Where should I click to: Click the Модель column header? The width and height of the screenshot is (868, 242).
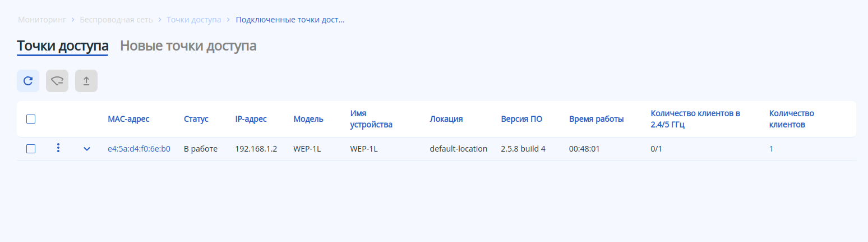click(x=308, y=119)
